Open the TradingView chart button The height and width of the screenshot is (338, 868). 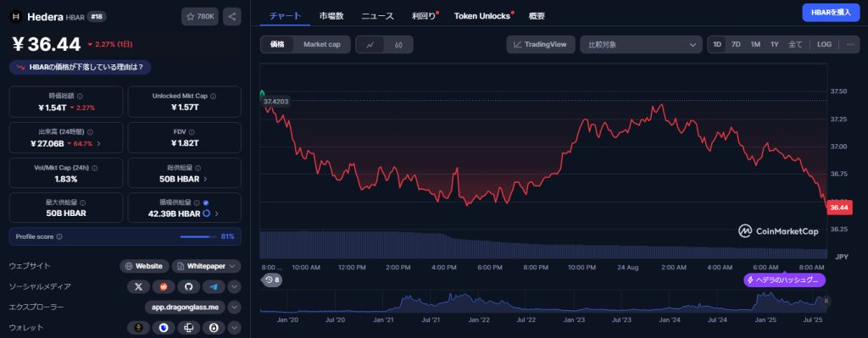pyautogui.click(x=540, y=45)
